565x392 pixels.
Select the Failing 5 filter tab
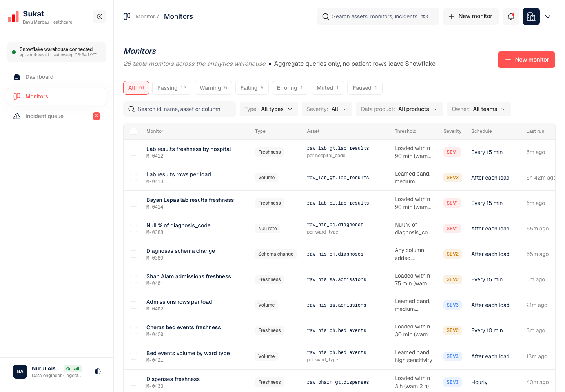252,88
